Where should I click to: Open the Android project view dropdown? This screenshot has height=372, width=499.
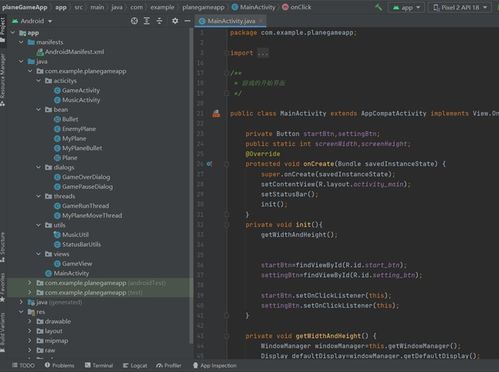click(x=32, y=21)
